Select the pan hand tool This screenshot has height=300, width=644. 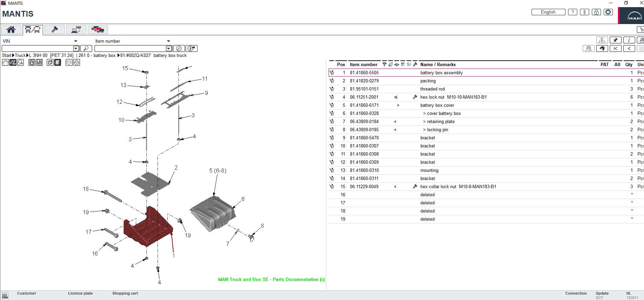point(5,62)
